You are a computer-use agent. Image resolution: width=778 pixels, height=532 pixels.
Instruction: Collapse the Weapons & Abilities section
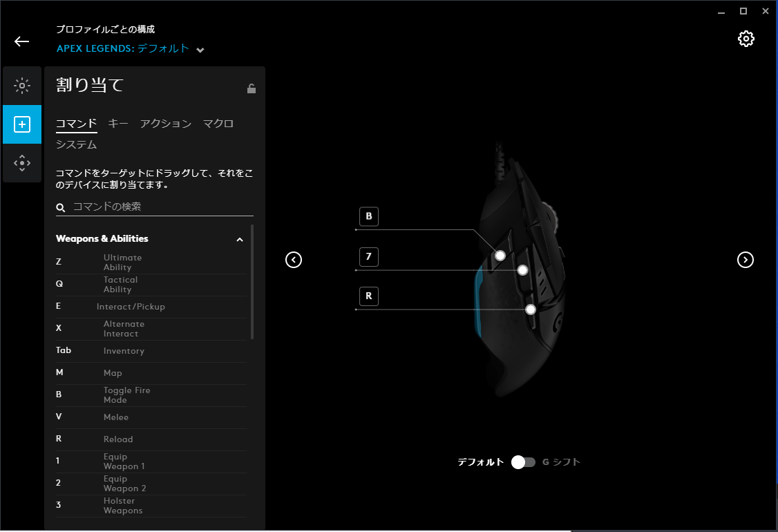(240, 240)
